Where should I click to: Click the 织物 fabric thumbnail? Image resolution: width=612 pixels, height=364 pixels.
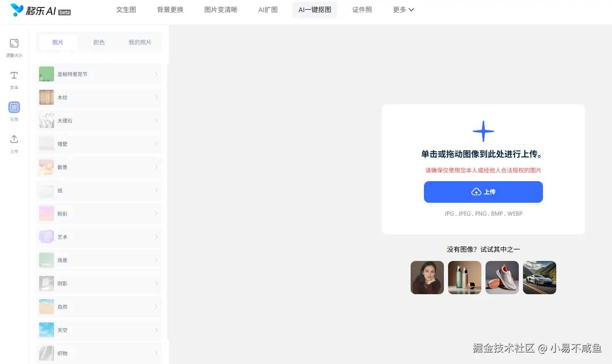(x=47, y=353)
